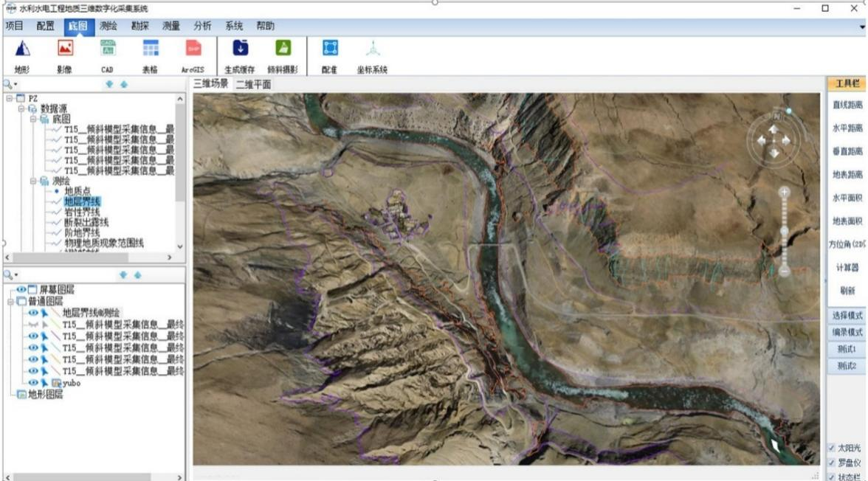The image size is (868, 481).
Task: Click the zoom-in plus on map slider
Action: pyautogui.click(x=784, y=192)
